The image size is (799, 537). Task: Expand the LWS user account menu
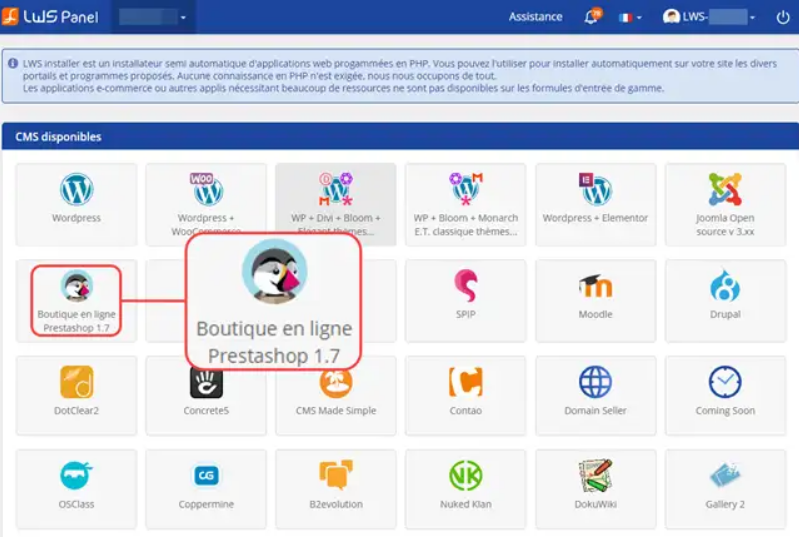pyautogui.click(x=709, y=17)
